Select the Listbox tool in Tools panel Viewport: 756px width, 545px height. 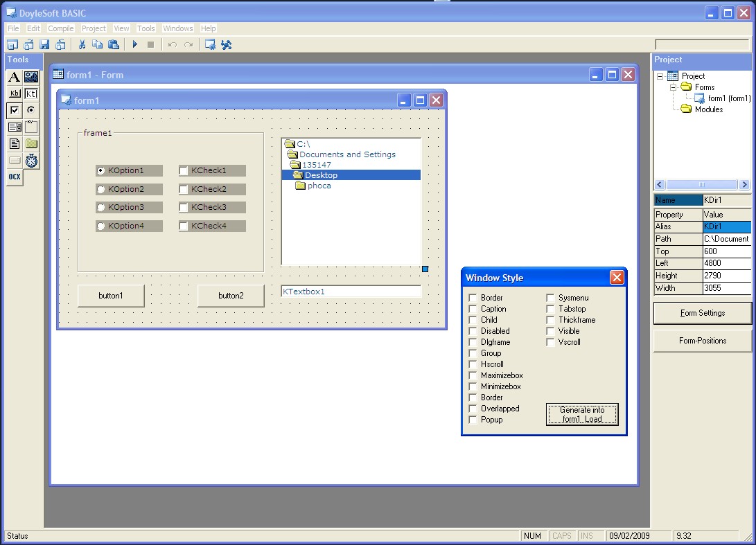click(15, 127)
